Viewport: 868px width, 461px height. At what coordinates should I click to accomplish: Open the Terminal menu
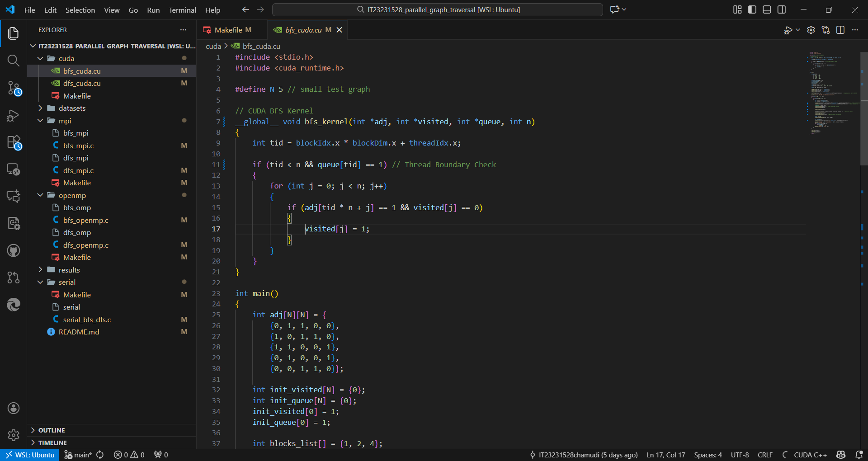point(182,10)
